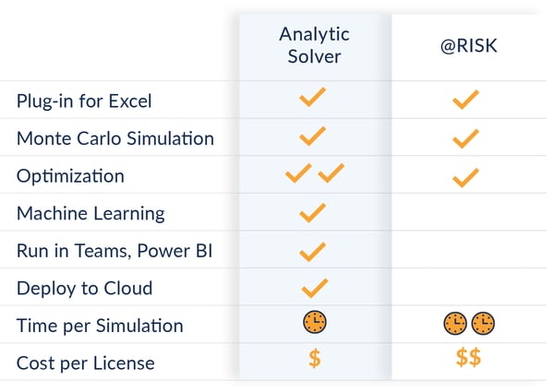Click Analytic Solver's Run in Teams checkmark
This screenshot has width=554, height=392.
click(314, 251)
